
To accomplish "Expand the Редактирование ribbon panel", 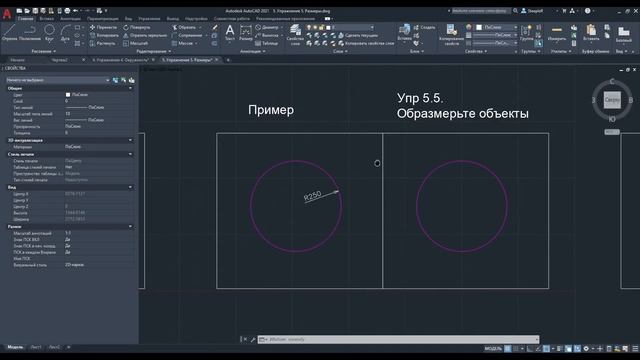I will [x=153, y=51].
